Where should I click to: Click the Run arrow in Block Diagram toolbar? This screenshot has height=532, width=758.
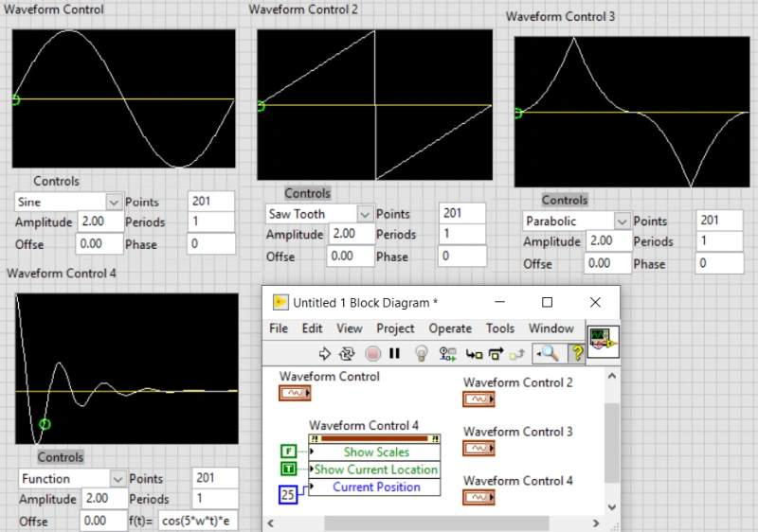324,354
